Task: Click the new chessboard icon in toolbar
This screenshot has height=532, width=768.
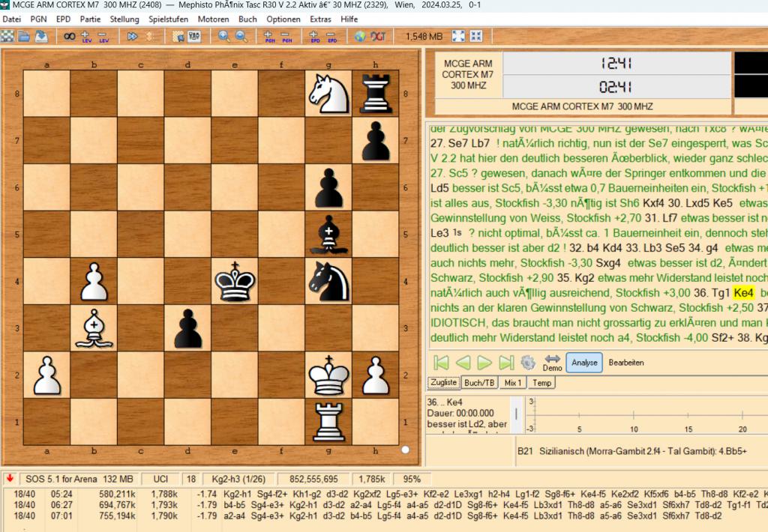Action: 7,36
